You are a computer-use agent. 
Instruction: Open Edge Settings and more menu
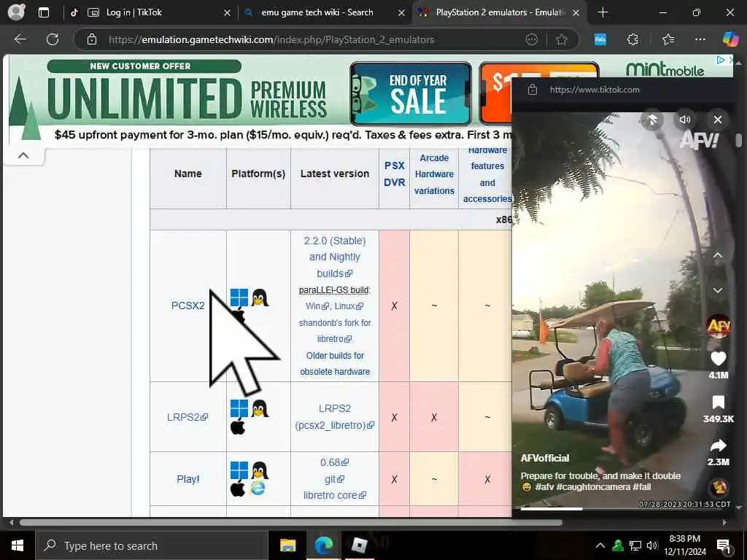click(700, 39)
